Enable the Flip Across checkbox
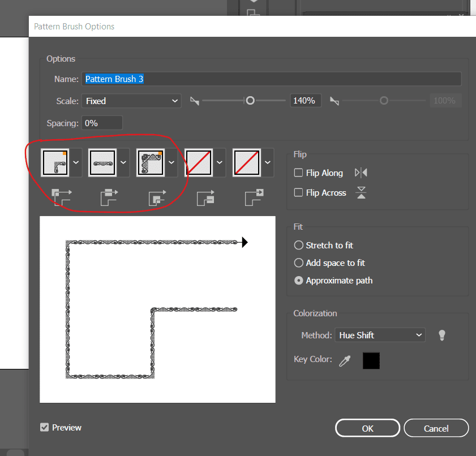Image resolution: width=476 pixels, height=456 pixels. pyautogui.click(x=298, y=192)
